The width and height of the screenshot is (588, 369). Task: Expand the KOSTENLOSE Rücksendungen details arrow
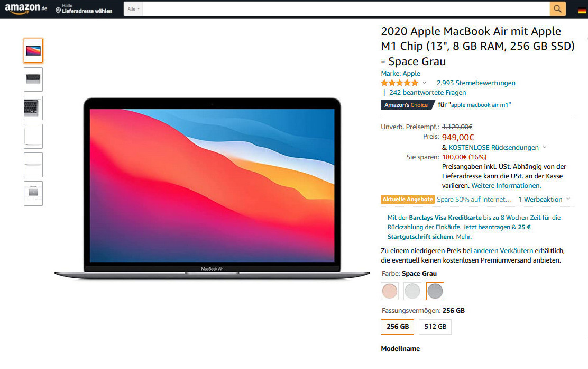[x=545, y=148]
